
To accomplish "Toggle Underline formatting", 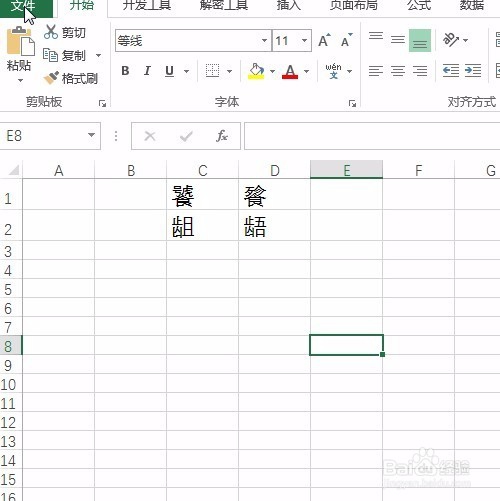I will tap(169, 71).
